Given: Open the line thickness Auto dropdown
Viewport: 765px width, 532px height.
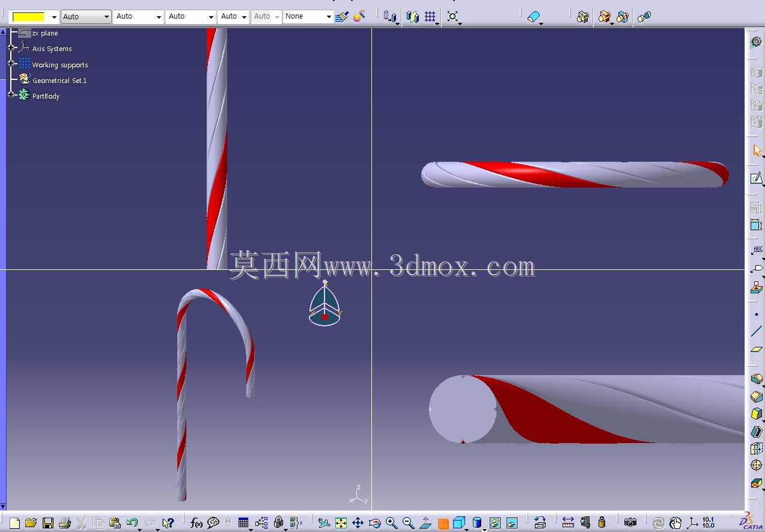Looking at the screenshot, I should tap(138, 17).
